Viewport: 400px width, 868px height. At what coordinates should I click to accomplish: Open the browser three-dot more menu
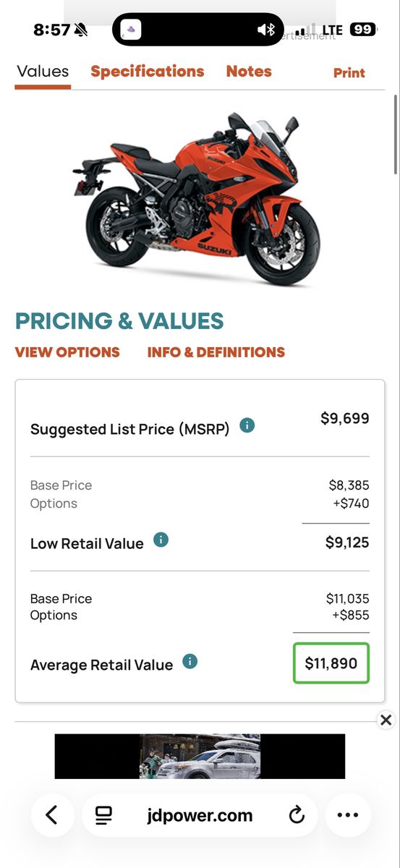pyautogui.click(x=348, y=815)
